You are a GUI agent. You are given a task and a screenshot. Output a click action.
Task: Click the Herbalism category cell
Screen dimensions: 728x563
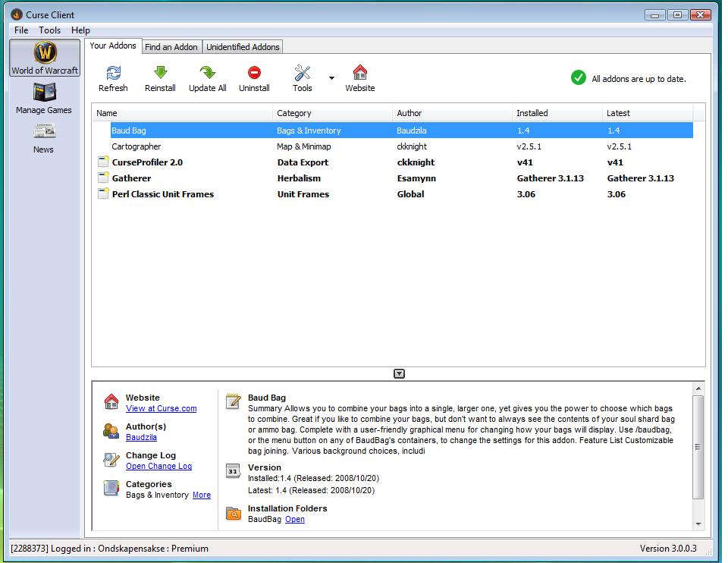coord(299,178)
